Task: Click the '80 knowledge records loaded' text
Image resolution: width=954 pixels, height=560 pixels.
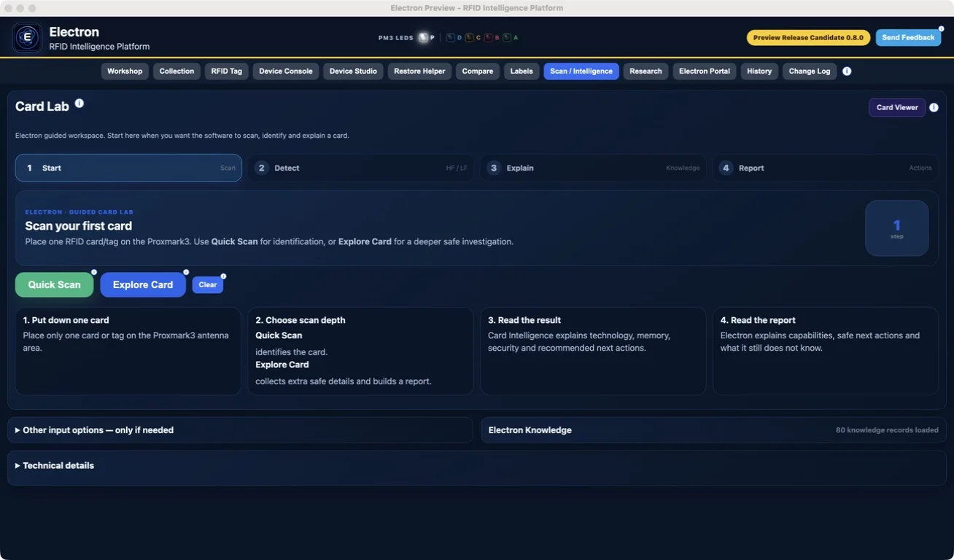Action: pos(887,430)
